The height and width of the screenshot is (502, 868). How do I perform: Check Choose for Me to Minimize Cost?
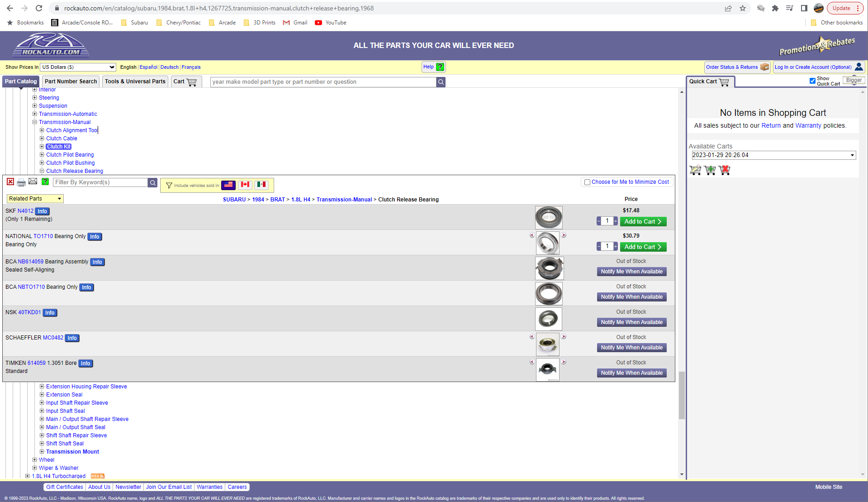tap(587, 182)
